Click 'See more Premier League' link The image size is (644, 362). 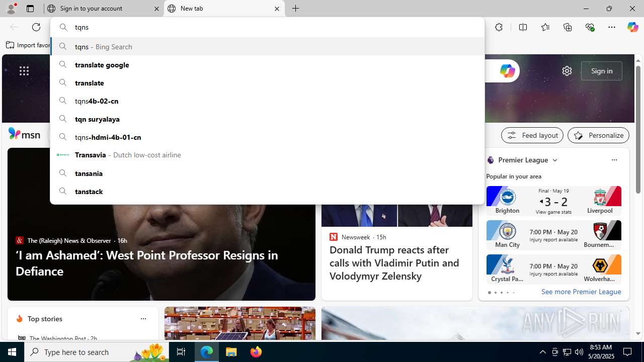581,292
